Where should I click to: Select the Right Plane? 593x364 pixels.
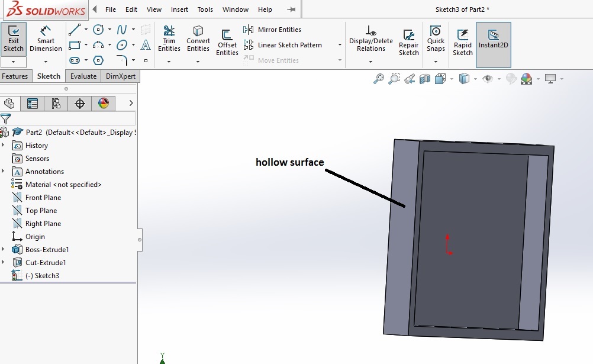click(x=37, y=224)
